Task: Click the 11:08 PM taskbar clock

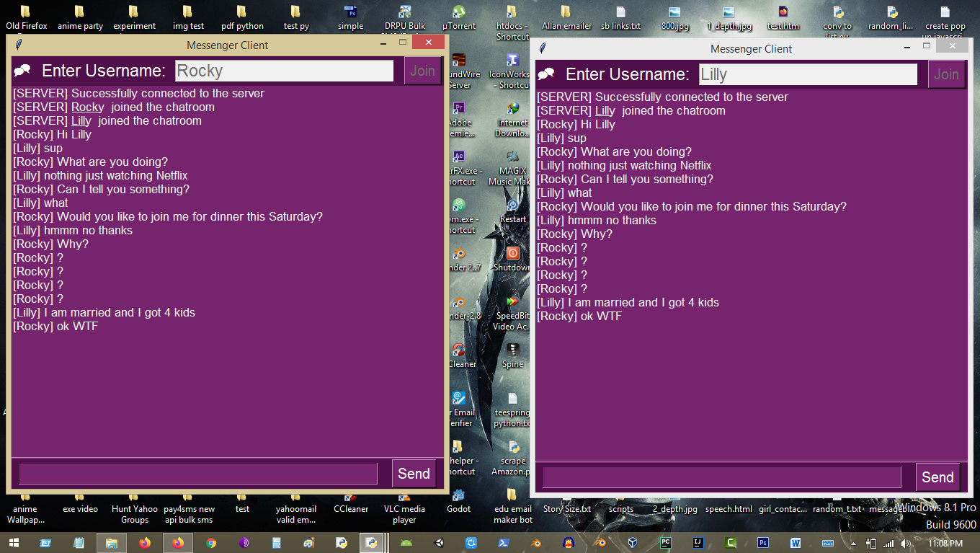Action: 944,543
